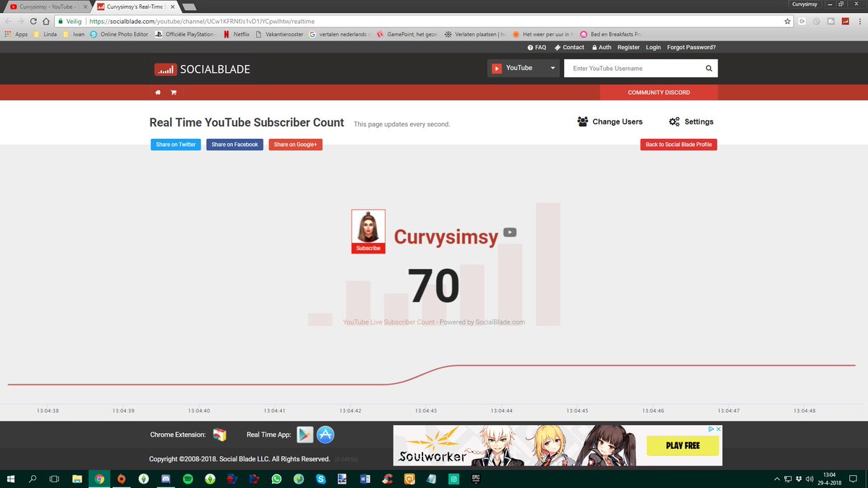Open the FAQ menu link
868x488 pixels.
(x=536, y=47)
